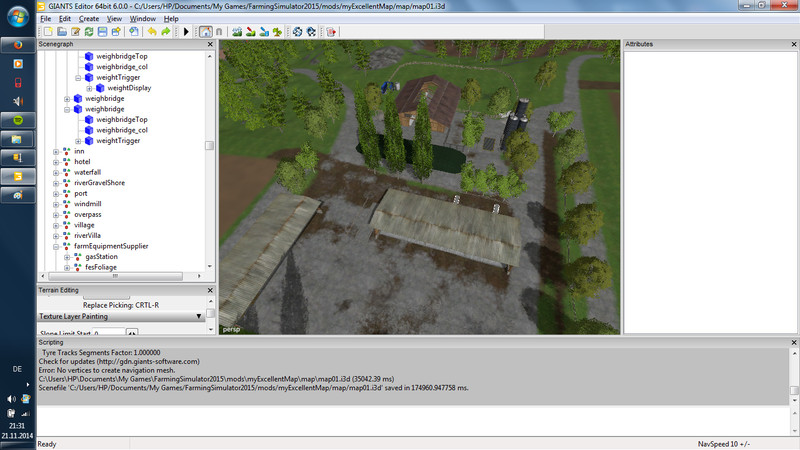Screen dimensions: 800x450
Task: Open the Help menu
Action: [171, 18]
